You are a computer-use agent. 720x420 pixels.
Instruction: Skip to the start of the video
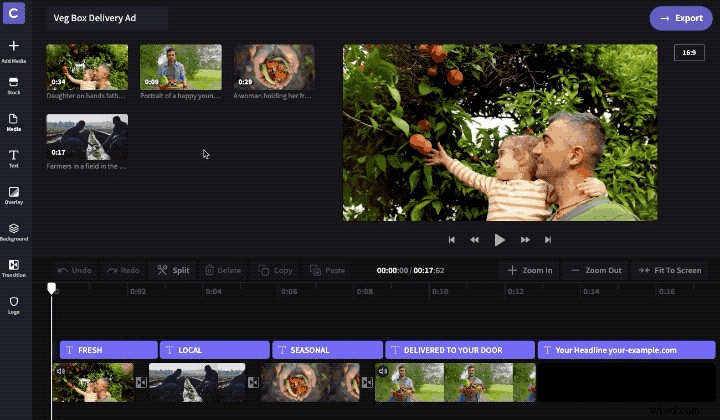pyautogui.click(x=452, y=240)
